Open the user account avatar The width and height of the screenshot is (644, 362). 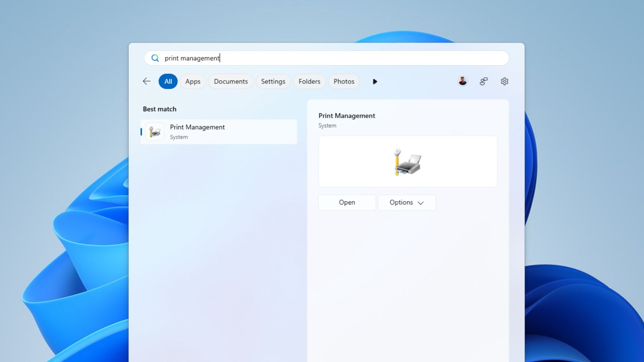point(463,81)
